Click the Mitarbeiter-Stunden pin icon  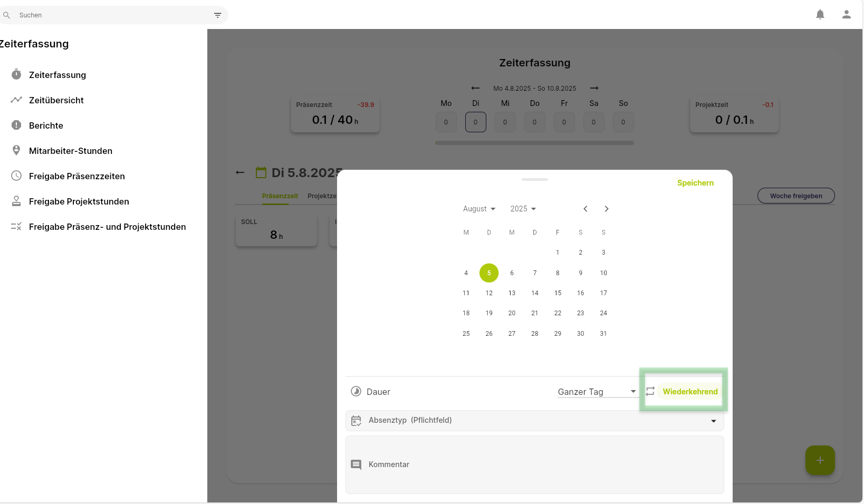tap(16, 150)
